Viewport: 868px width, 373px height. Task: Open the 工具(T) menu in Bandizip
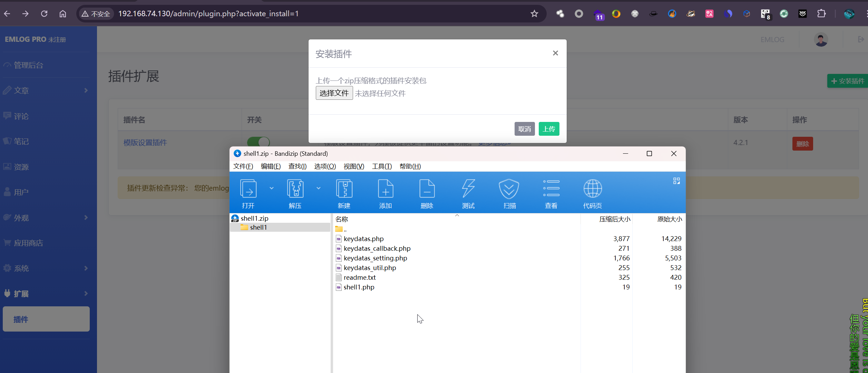(x=382, y=166)
